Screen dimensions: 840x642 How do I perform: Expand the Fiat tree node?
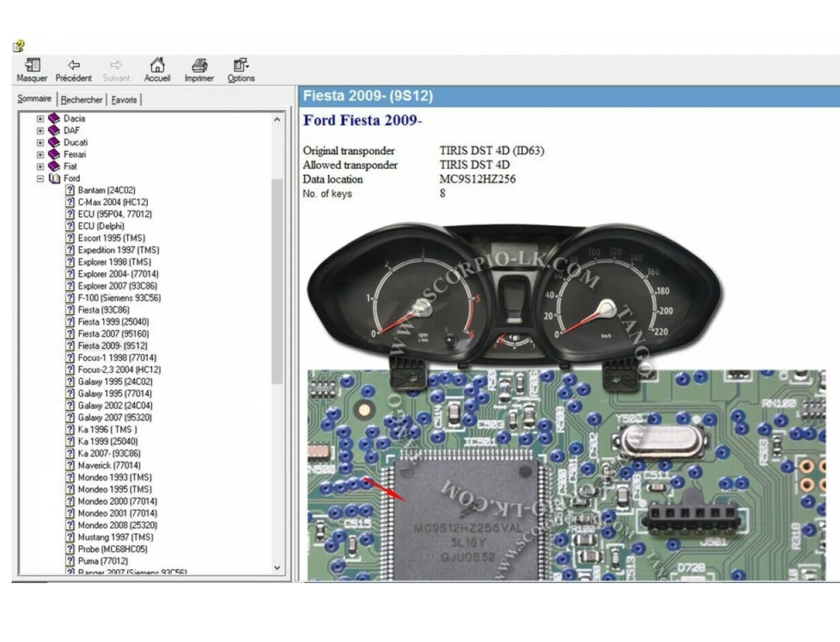pos(40,167)
